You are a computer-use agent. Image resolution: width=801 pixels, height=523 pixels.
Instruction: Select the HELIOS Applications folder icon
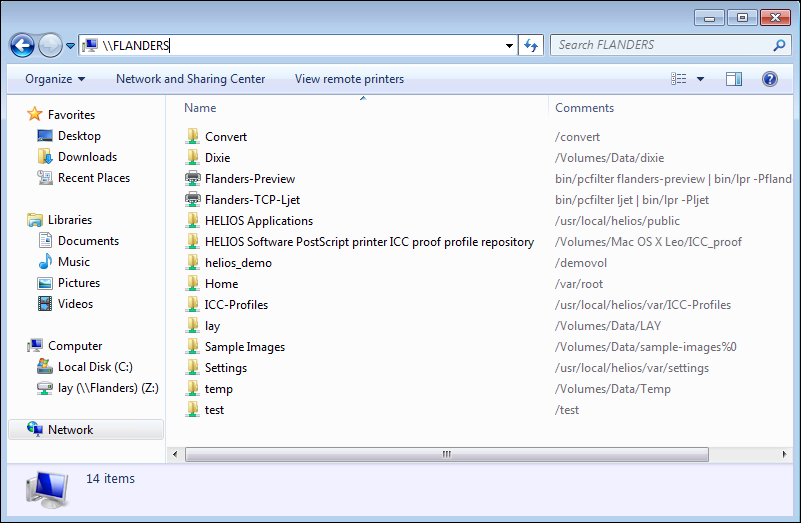(x=193, y=220)
